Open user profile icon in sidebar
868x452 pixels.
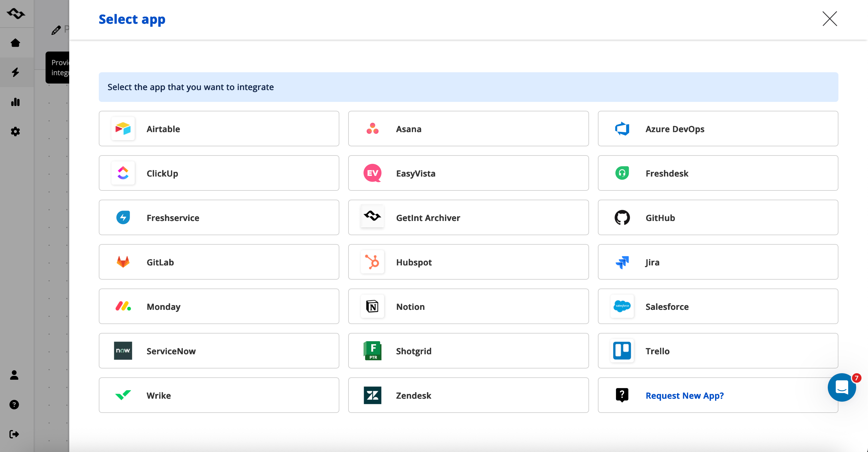14,375
